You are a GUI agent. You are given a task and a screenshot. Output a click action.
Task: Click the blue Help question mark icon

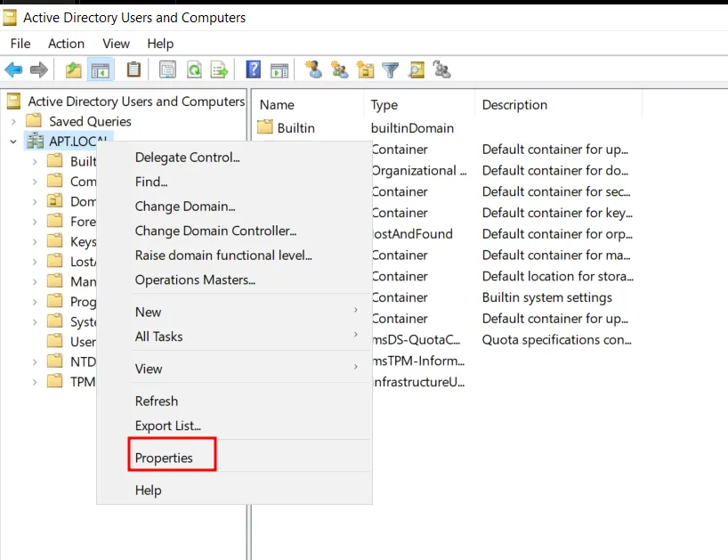point(253,69)
